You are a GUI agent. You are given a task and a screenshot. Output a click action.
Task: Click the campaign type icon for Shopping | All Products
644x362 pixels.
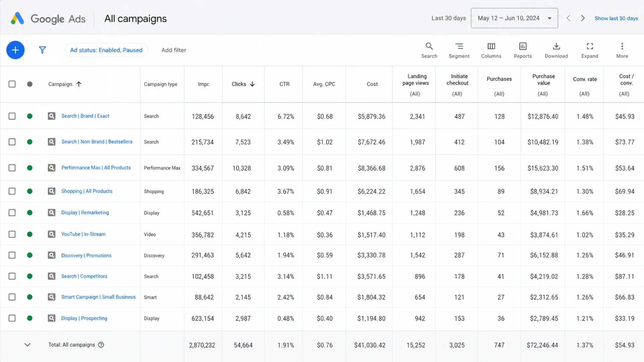(51, 191)
